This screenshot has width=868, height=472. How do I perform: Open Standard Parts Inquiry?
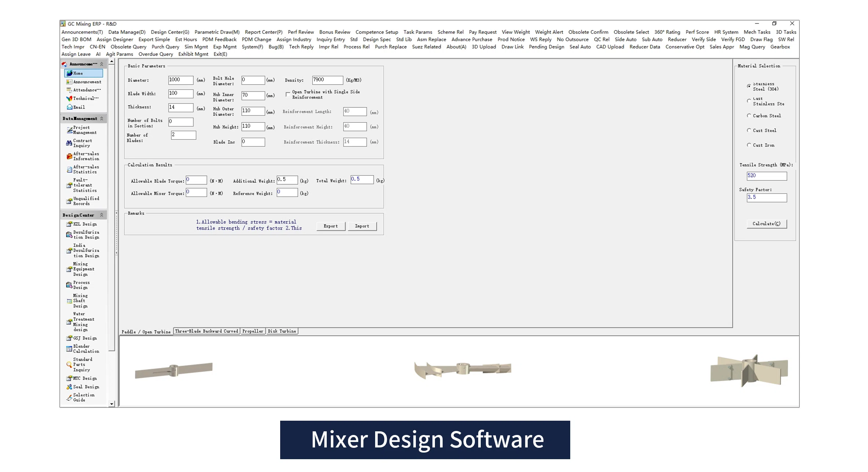(82, 364)
